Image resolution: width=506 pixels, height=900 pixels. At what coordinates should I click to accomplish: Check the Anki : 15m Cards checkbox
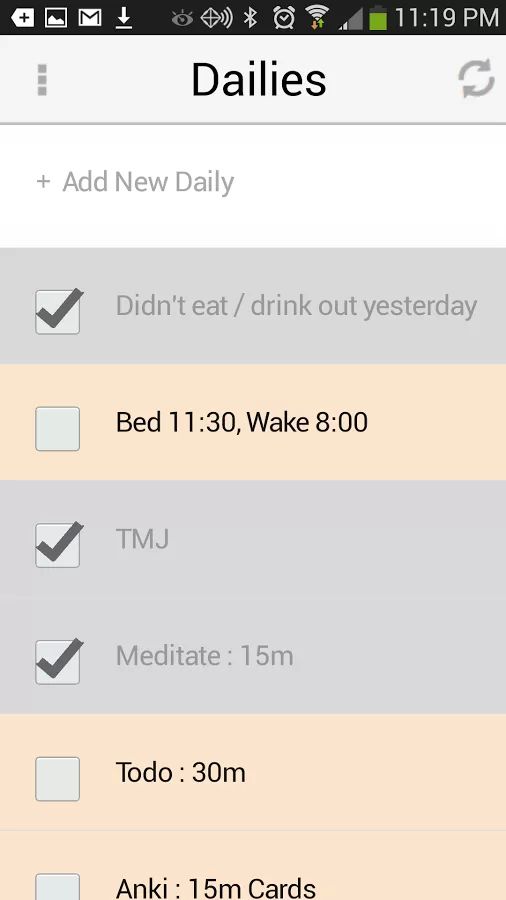click(57, 887)
